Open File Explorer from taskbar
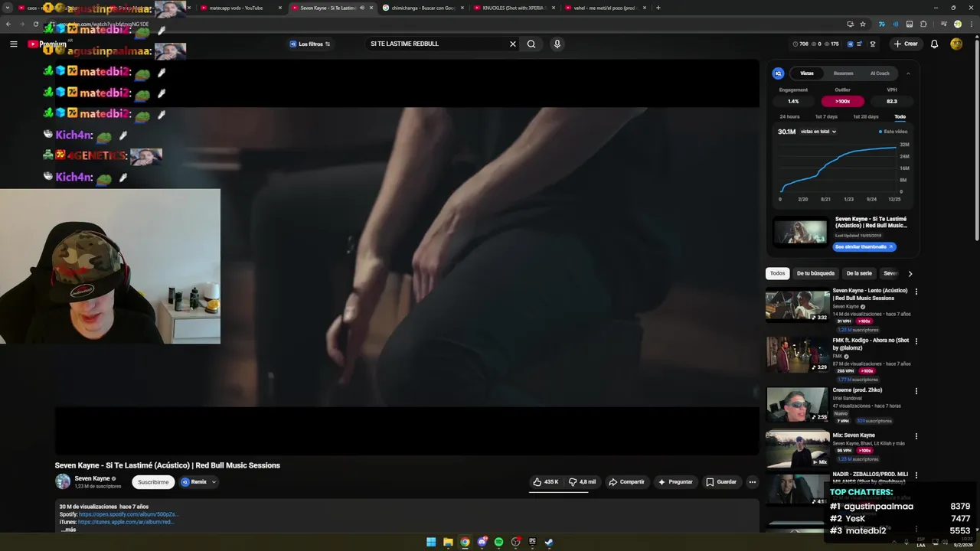The width and height of the screenshot is (980, 551). coord(448,542)
